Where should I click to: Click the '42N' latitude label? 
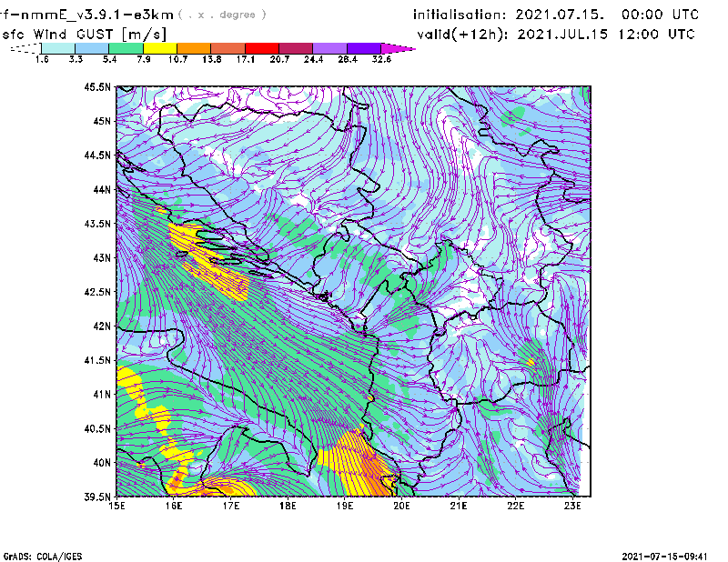tap(102, 326)
